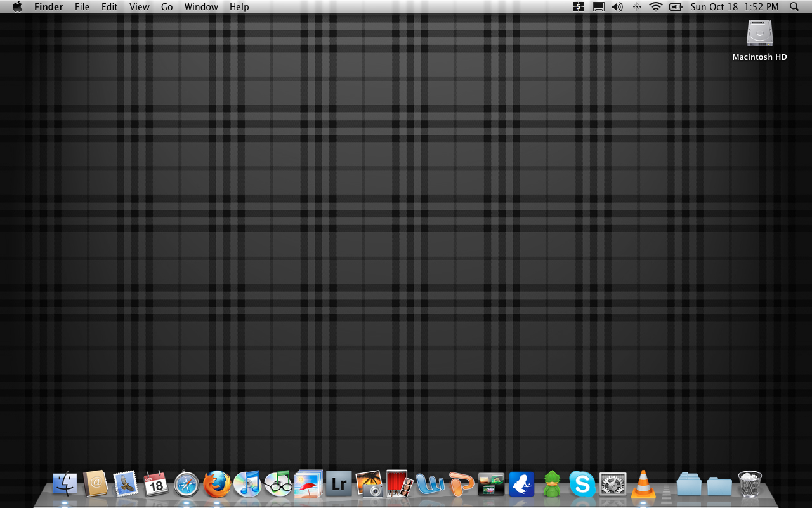The height and width of the screenshot is (508, 812).
Task: Open iPhoto camera icon
Action: pyautogui.click(x=369, y=484)
